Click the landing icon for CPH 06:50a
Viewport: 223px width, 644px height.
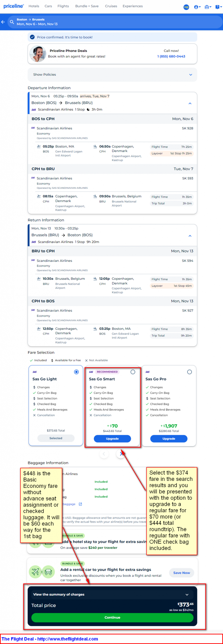coord(95,146)
